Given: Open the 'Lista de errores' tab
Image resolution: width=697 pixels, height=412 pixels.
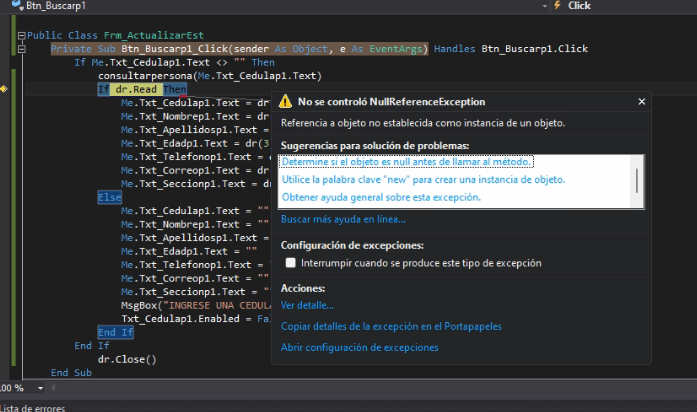Looking at the screenshot, I should pos(32,408).
